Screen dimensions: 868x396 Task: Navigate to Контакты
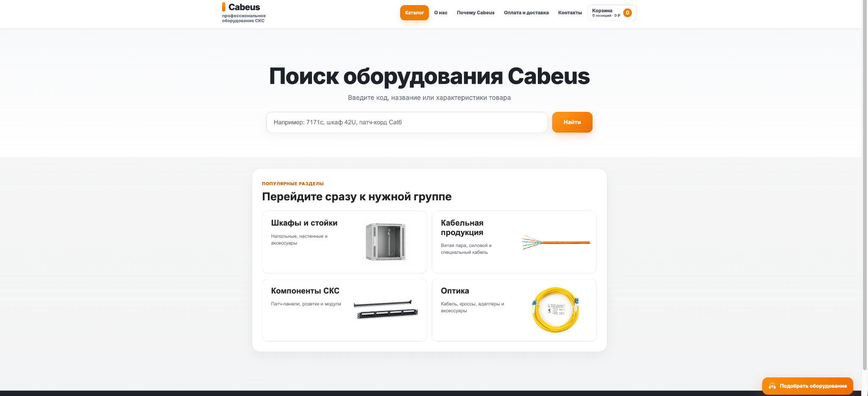[x=570, y=13]
